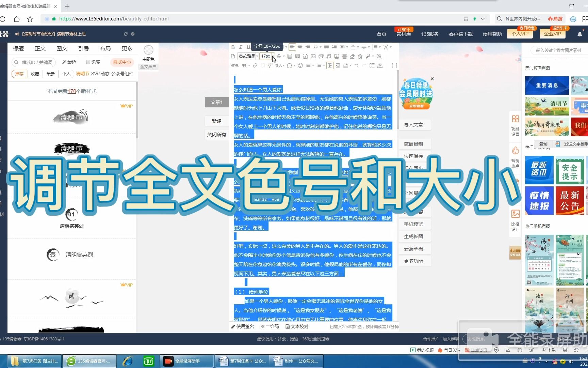Toggle bold formatting in the editor toolbar

[233, 47]
